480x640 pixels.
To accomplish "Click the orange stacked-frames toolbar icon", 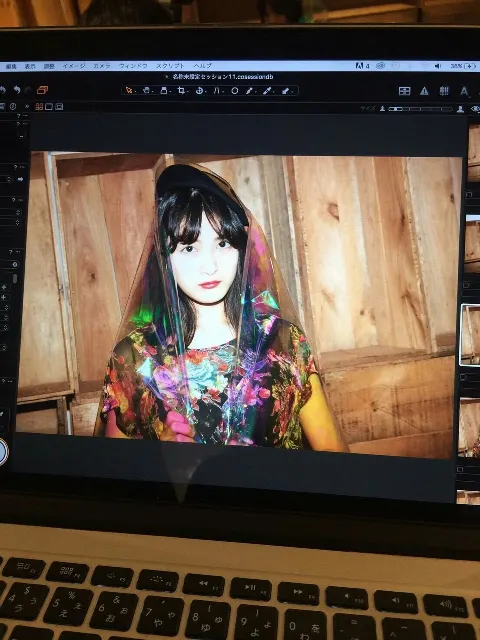I will (x=42, y=90).
